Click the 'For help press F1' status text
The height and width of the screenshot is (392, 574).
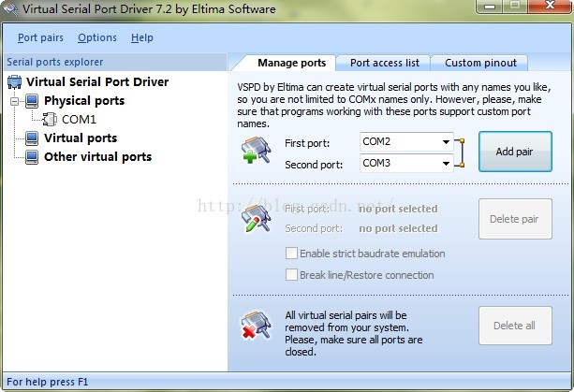coord(47,382)
